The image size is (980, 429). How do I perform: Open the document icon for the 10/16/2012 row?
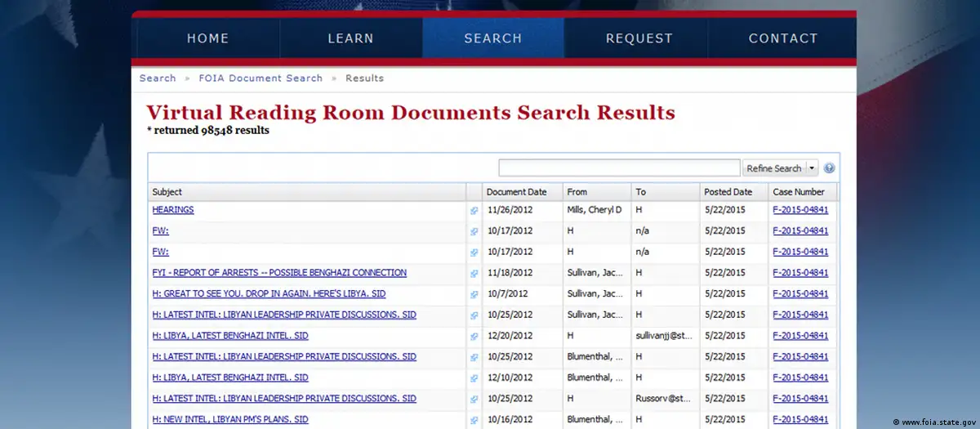(x=474, y=420)
